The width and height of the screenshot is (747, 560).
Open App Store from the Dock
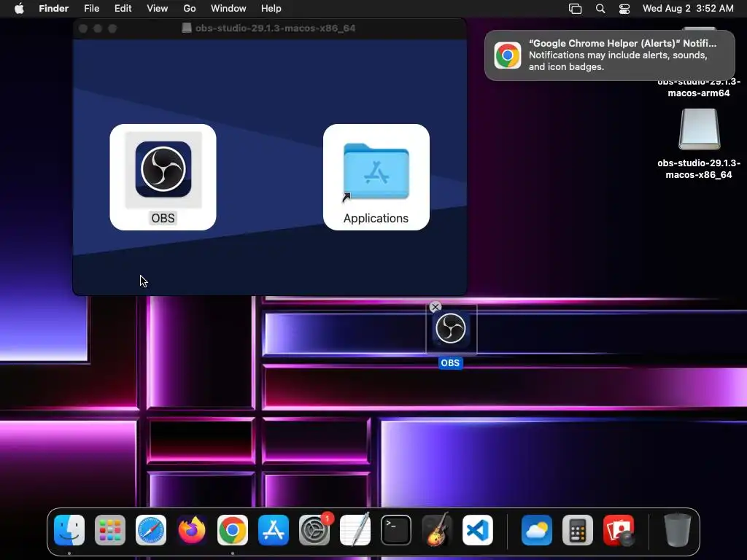click(x=274, y=530)
